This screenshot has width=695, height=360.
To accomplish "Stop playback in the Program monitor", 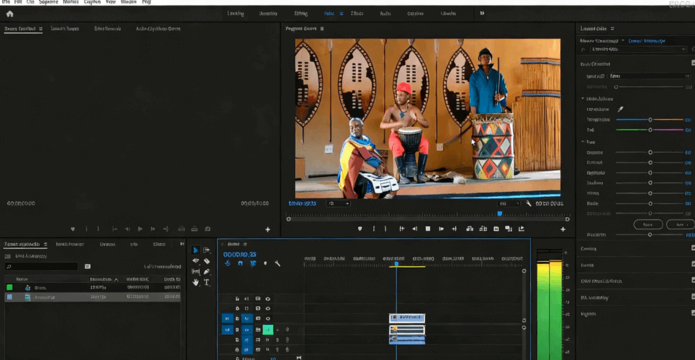I will (x=428, y=229).
